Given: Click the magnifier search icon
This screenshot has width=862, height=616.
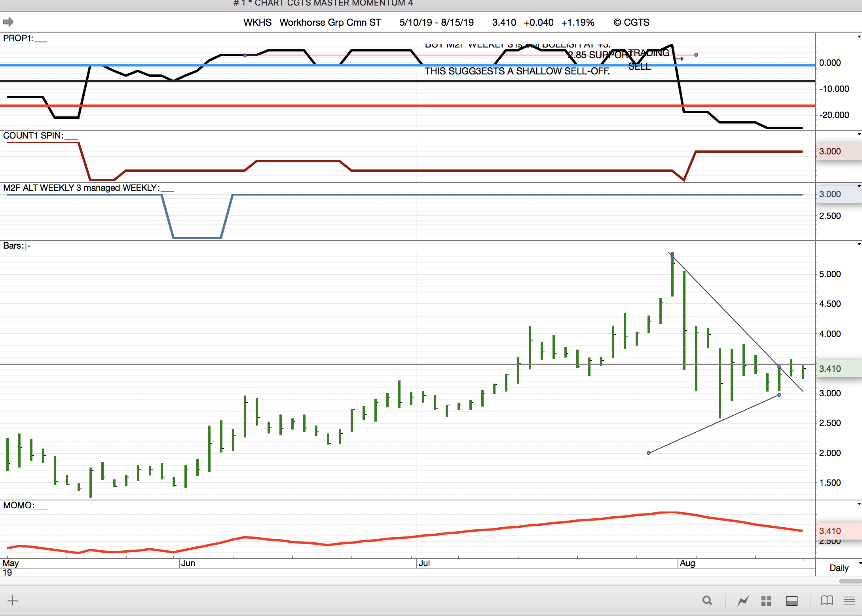Looking at the screenshot, I should pyautogui.click(x=707, y=601).
